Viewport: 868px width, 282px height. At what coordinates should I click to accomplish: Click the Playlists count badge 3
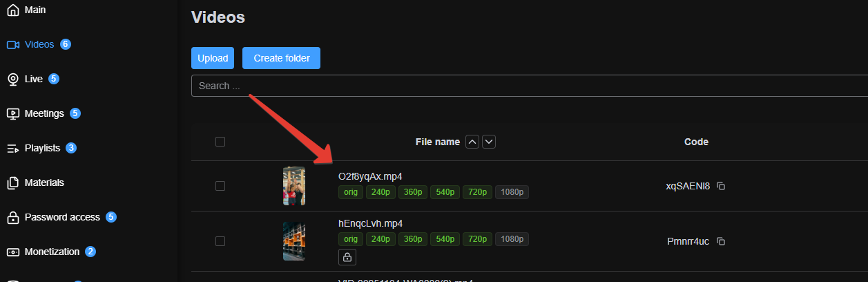(71, 148)
